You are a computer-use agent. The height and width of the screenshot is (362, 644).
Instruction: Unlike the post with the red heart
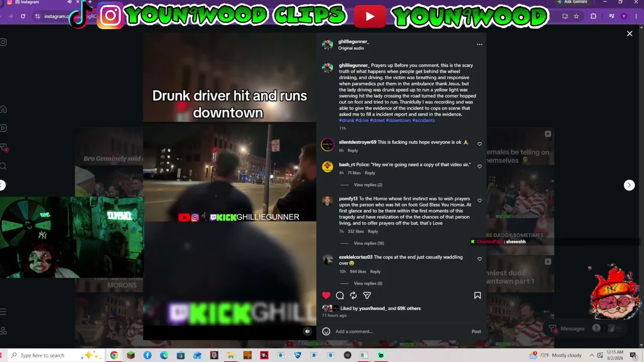click(x=326, y=296)
